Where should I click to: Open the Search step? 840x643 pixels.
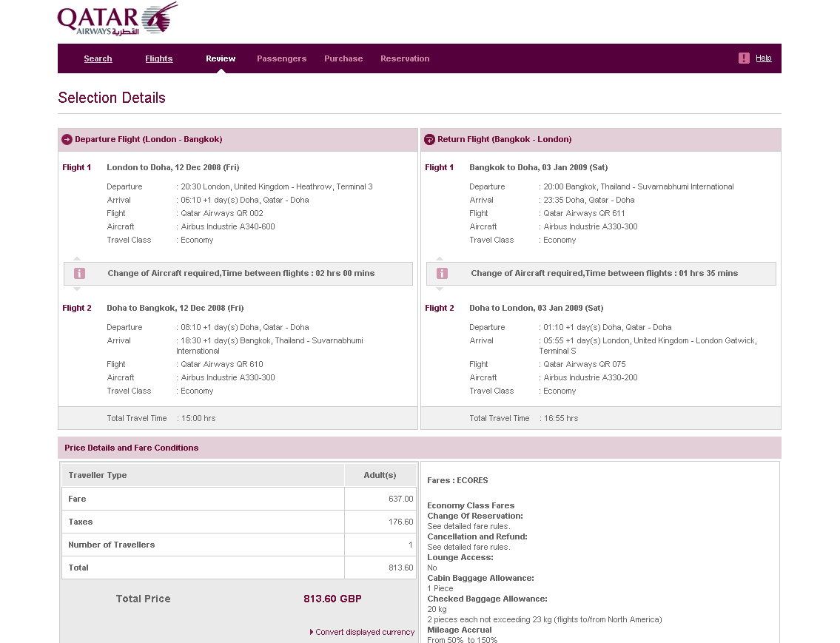(x=98, y=59)
